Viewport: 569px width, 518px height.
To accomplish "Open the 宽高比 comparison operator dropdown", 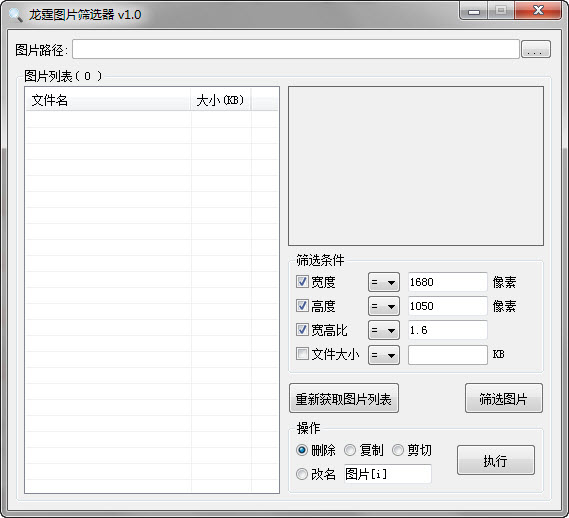I will click(x=384, y=330).
